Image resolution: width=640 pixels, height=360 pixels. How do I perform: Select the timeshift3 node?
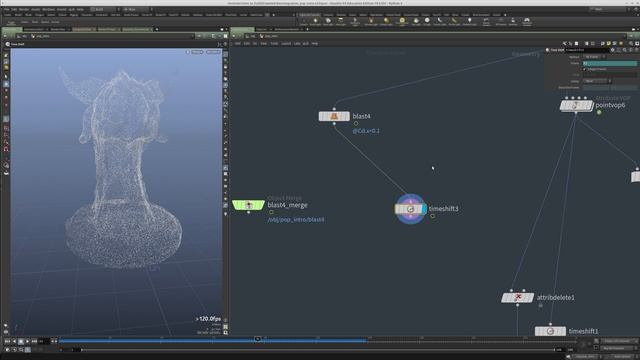(411, 209)
